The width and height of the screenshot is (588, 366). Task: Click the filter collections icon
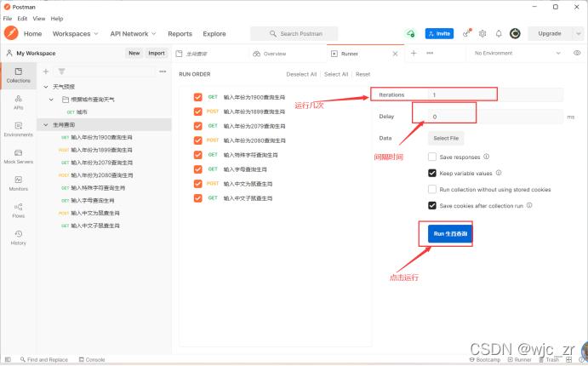(x=62, y=71)
